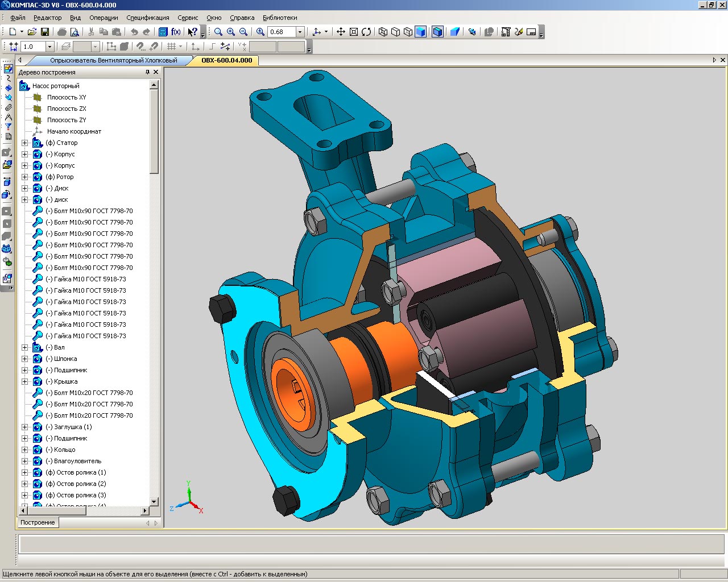Image resolution: width=728 pixels, height=582 pixels.
Task: Switch to Опрыскиватель Вентиляторный Хлопковый tab
Action: point(113,60)
